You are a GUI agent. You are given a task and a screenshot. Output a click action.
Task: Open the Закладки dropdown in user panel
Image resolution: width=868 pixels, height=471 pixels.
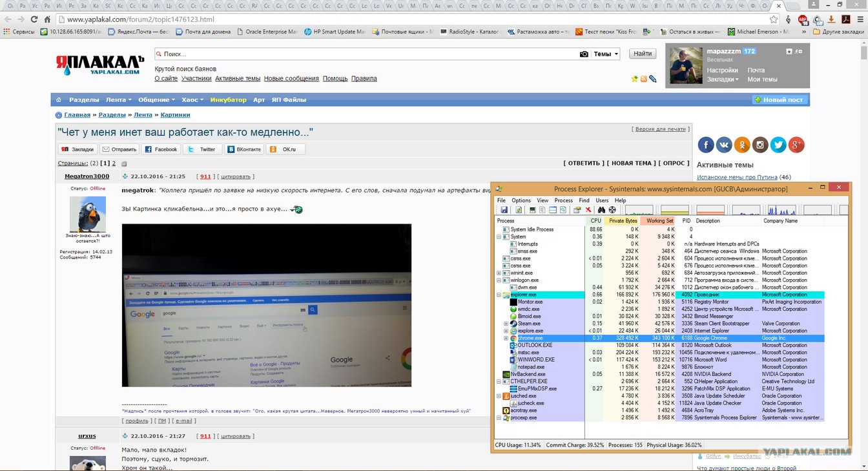tap(723, 79)
